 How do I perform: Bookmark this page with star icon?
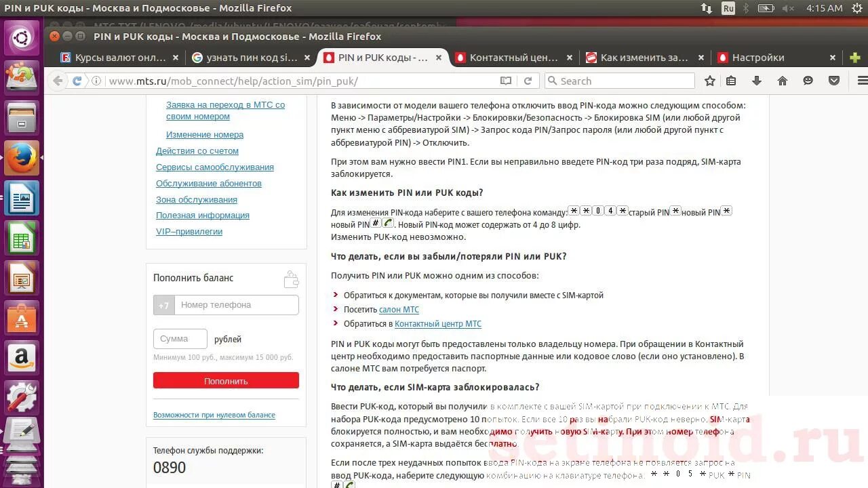click(710, 81)
